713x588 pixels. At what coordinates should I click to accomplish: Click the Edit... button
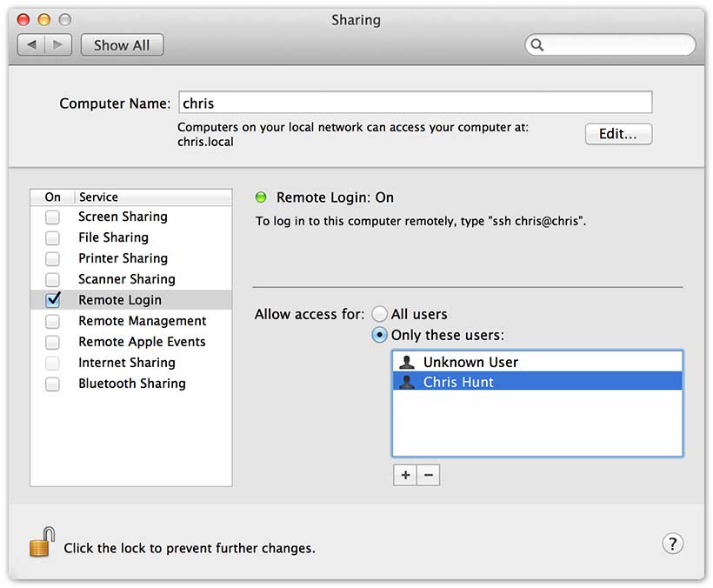(x=618, y=134)
